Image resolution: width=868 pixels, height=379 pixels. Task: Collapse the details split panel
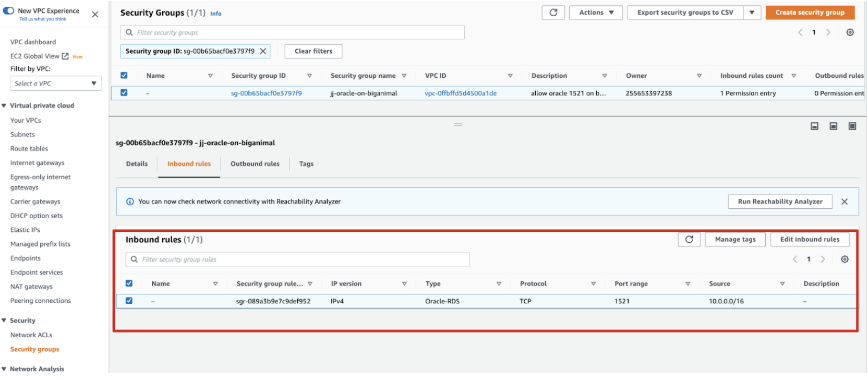814,126
